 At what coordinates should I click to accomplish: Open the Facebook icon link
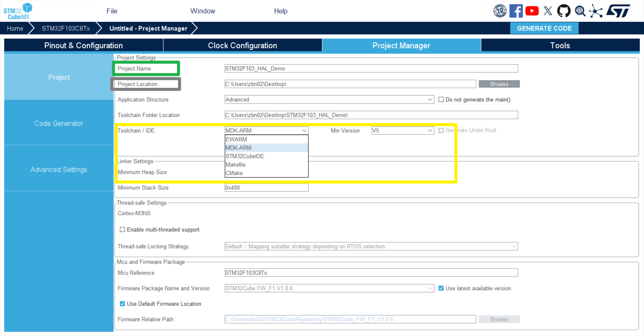(x=516, y=11)
